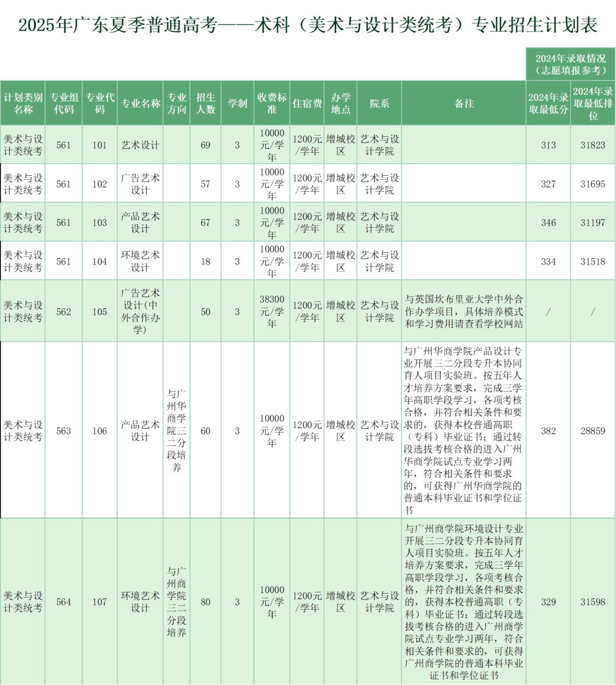The height and width of the screenshot is (685, 616).
Task: Click 艺术与设计学院 in row 106
Action: (379, 430)
